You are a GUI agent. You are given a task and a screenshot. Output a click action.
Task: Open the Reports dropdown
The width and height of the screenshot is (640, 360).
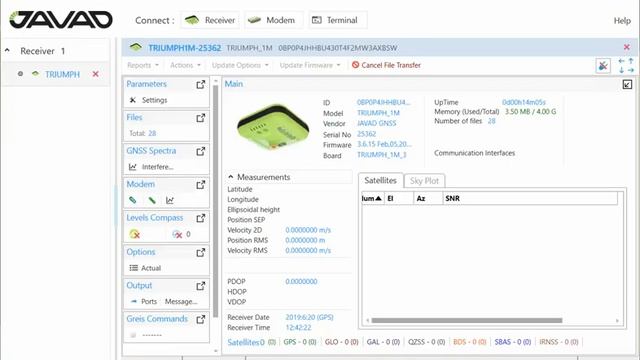(143, 65)
